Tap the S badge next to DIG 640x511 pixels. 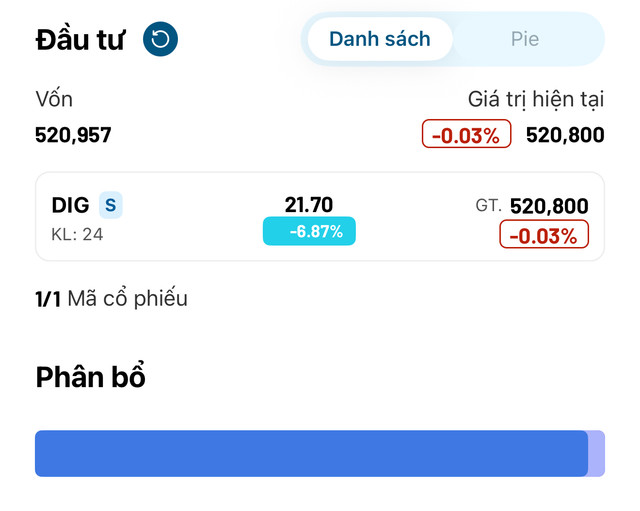[x=111, y=205]
